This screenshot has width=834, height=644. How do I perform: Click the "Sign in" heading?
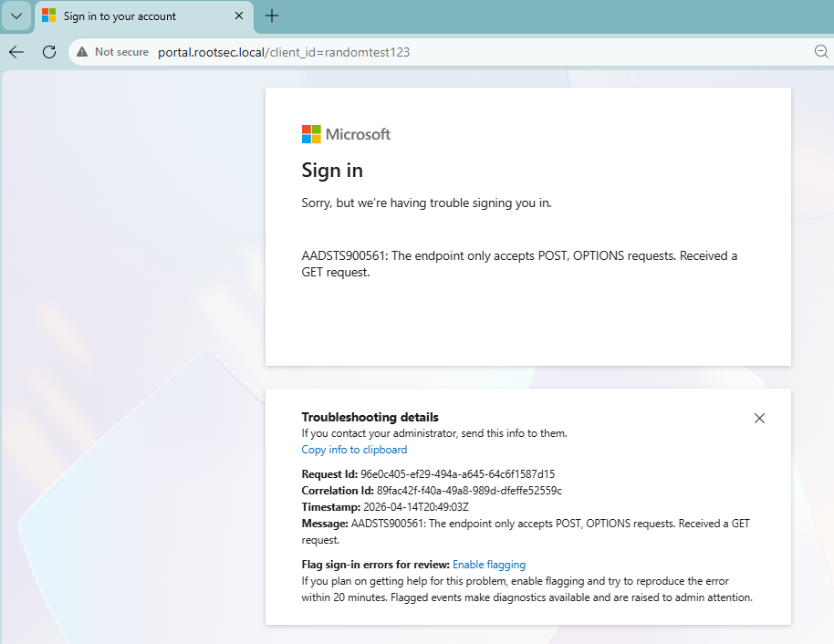tap(332, 171)
